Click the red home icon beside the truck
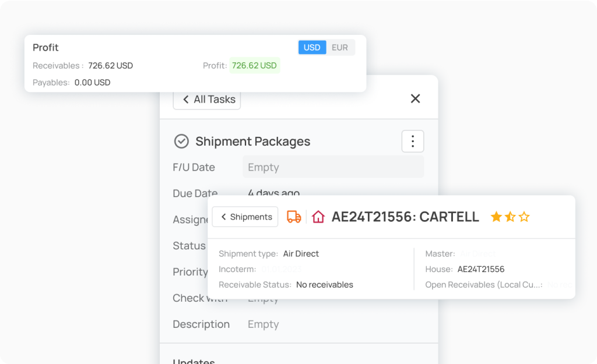This screenshot has height=364, width=597. coord(318,216)
